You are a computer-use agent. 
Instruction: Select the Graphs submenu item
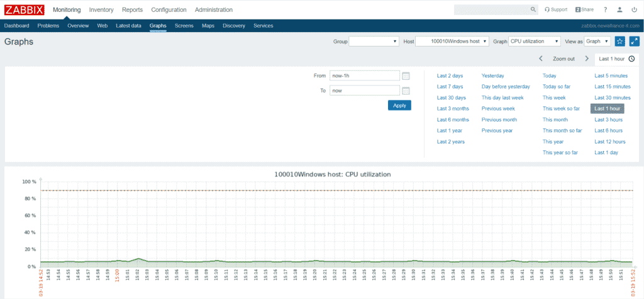[158, 25]
